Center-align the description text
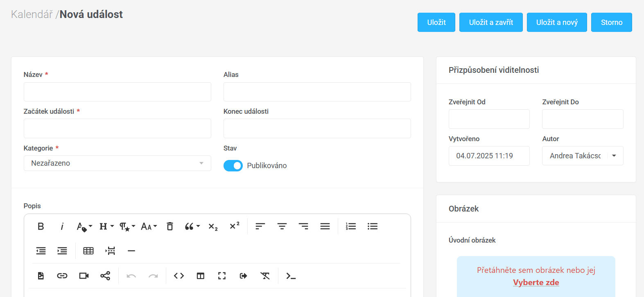 point(282,226)
